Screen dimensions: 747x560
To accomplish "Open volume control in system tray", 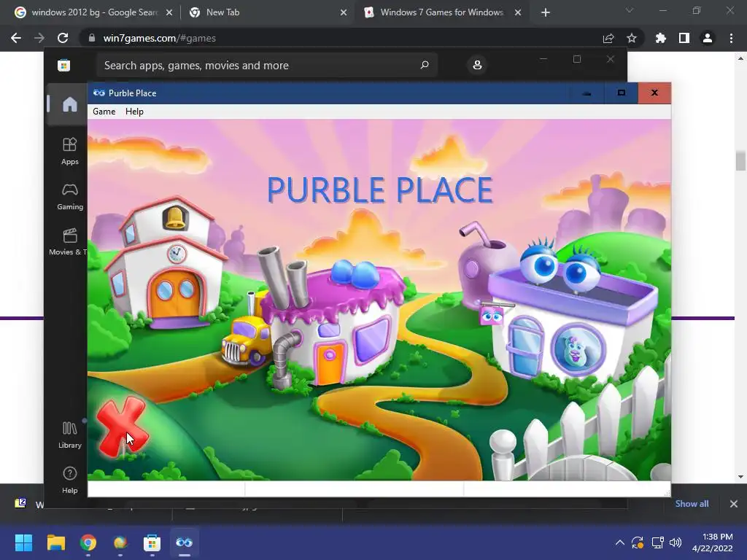I will point(676,542).
